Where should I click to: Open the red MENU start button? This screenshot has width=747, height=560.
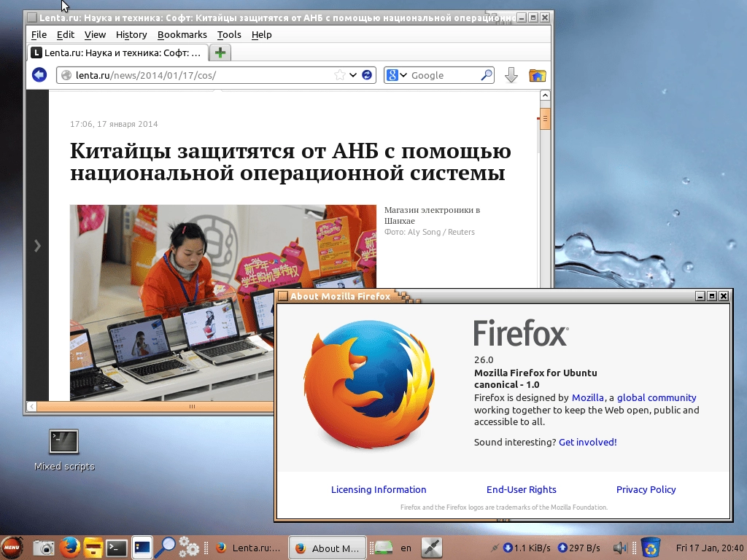[12, 548]
